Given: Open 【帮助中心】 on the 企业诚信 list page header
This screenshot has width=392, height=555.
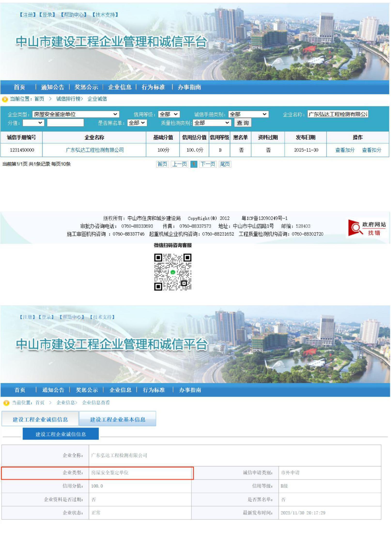Looking at the screenshot, I should (x=74, y=15).
